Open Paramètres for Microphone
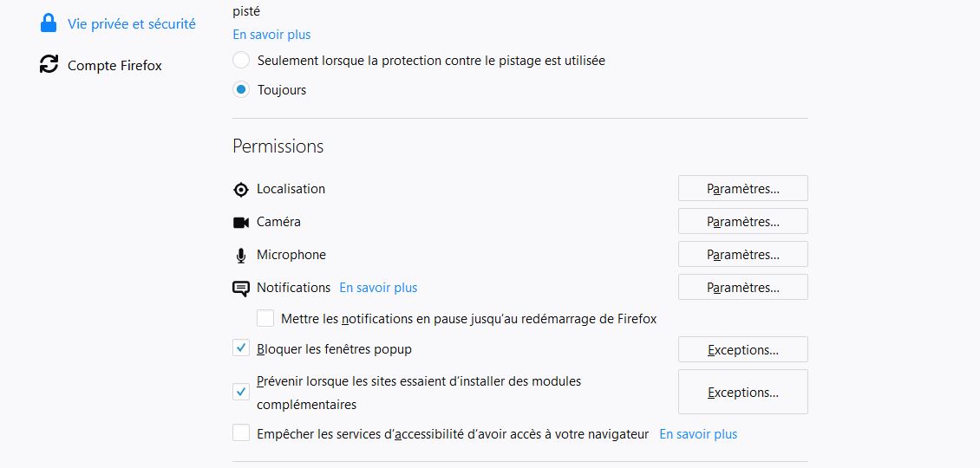The width and height of the screenshot is (980, 468). 743,254
